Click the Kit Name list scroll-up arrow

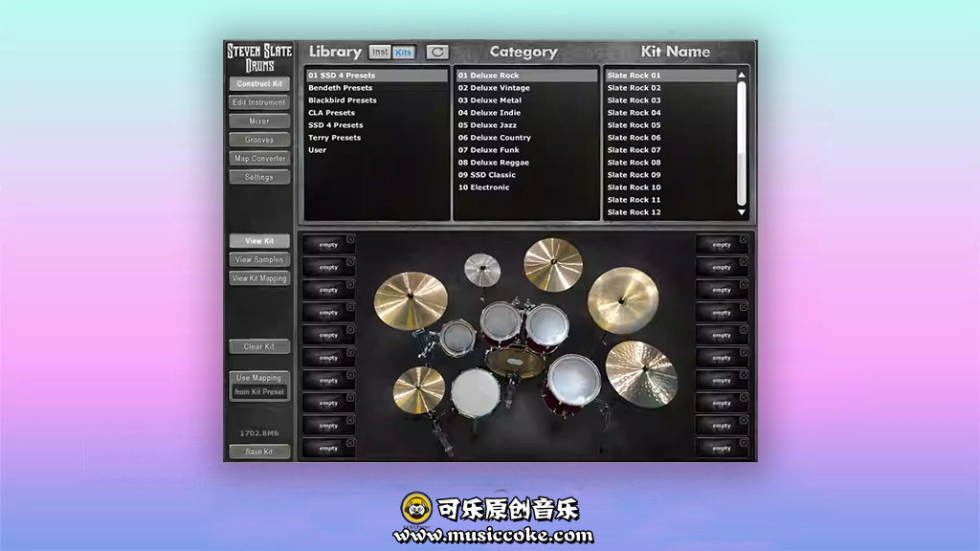[x=742, y=75]
